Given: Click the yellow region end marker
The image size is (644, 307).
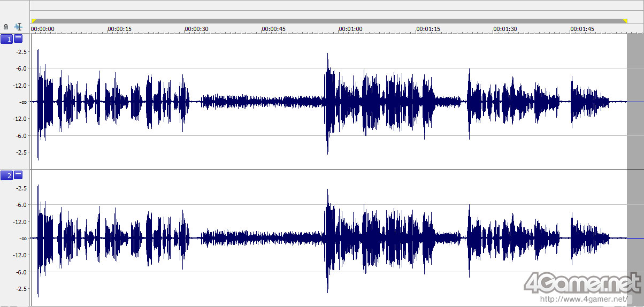Looking at the screenshot, I should pos(625,21).
